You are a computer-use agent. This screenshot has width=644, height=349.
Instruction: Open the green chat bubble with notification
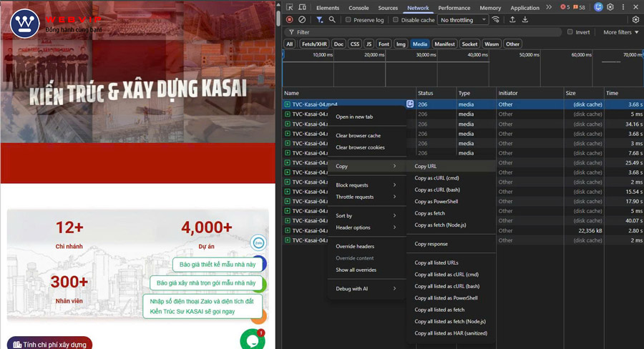(252, 340)
